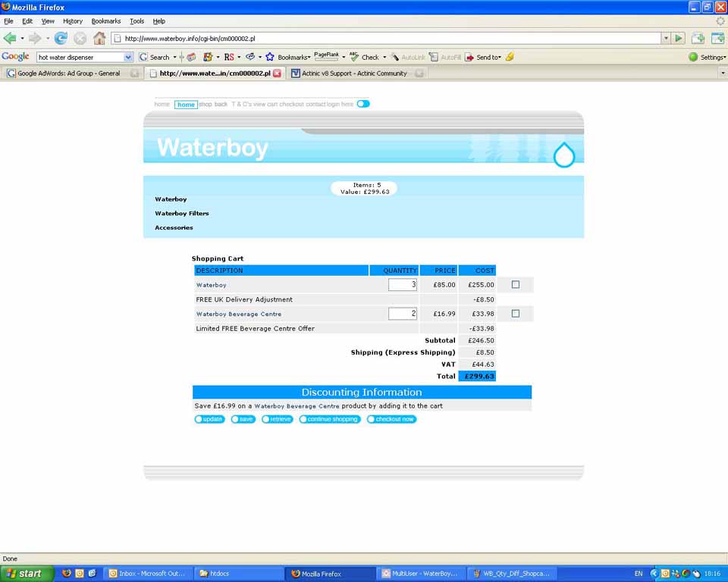Open the Google toolbar Bookmarks star
Viewport: 728px width, 582px height.
click(x=270, y=57)
